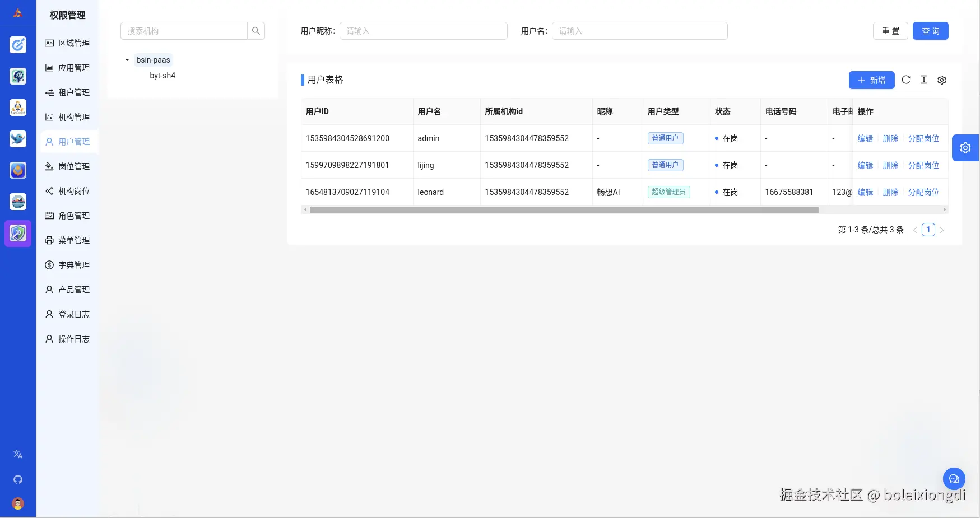980x518 pixels.
Task: Click the 畅想AI nickname cell
Action: pyautogui.click(x=609, y=192)
